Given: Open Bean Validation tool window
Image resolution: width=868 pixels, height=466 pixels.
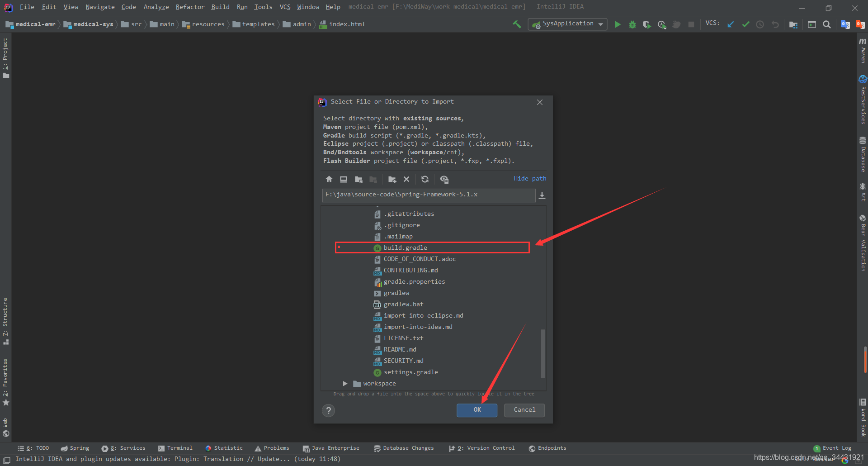Looking at the screenshot, I should [863, 243].
